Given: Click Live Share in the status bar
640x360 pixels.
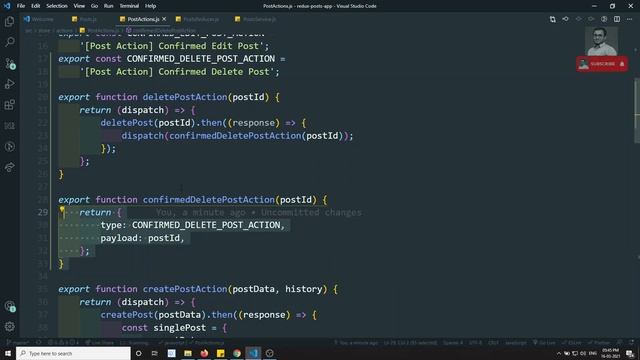Looking at the screenshot, I should point(100,342).
